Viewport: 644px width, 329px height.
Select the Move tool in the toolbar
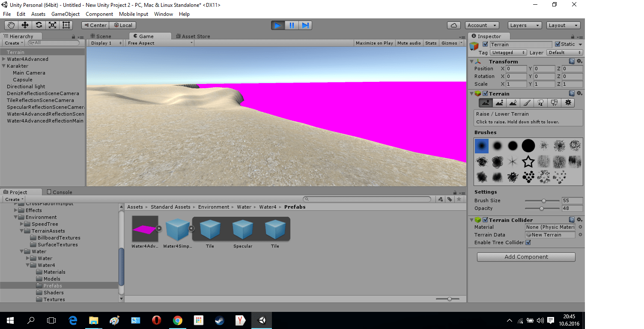(25, 25)
